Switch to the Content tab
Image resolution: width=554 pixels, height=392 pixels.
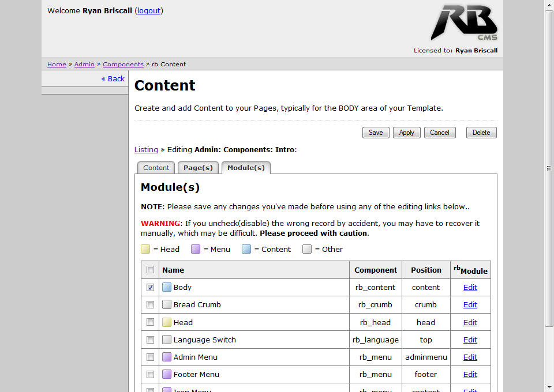tap(156, 168)
